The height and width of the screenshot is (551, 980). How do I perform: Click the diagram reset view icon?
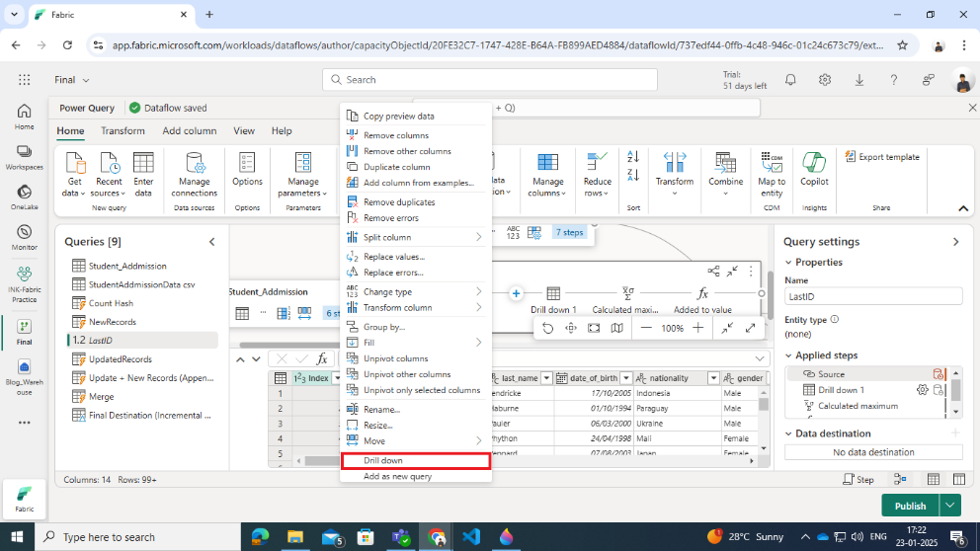pyautogui.click(x=547, y=328)
